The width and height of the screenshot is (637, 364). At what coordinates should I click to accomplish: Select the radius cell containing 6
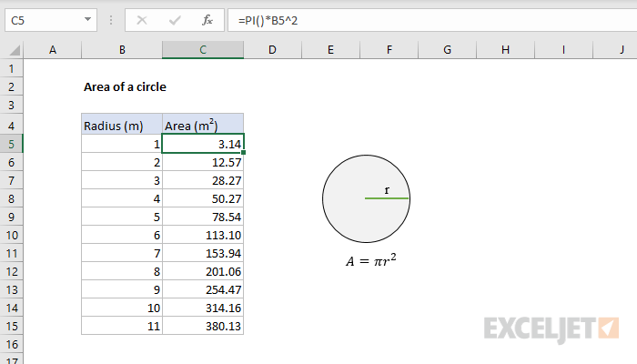point(122,235)
